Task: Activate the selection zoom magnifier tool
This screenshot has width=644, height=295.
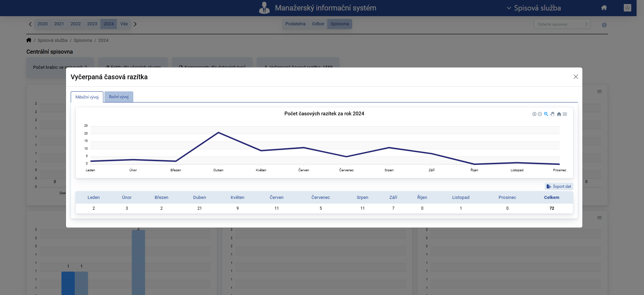Action: click(546, 114)
